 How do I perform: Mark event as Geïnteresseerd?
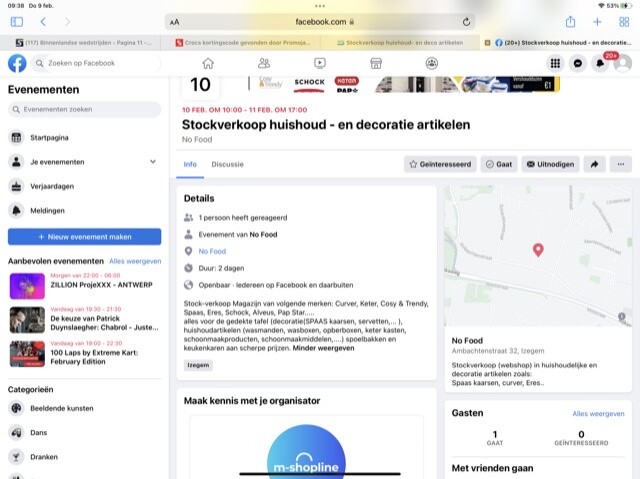(440, 164)
